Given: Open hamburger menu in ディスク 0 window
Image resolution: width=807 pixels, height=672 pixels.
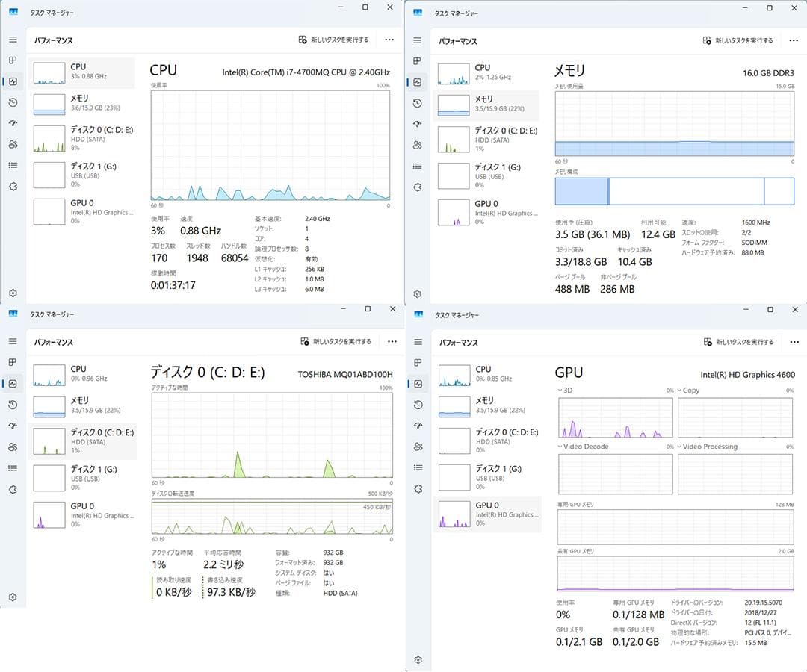Looking at the screenshot, I should coord(13,341).
